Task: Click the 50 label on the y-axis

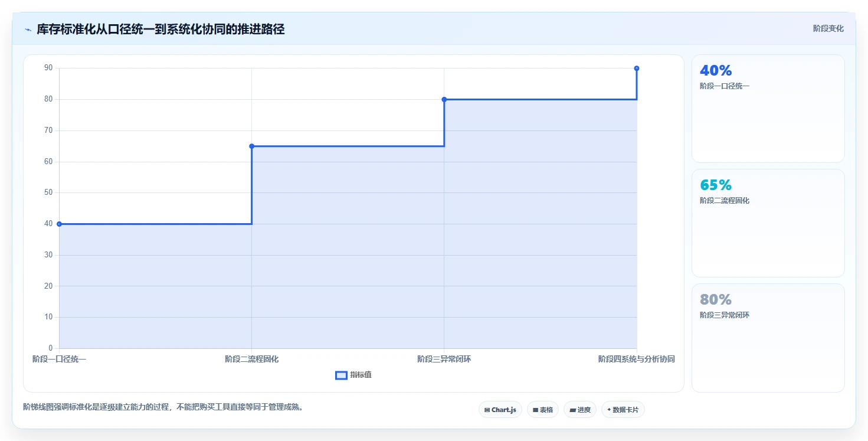Action: pyautogui.click(x=48, y=192)
